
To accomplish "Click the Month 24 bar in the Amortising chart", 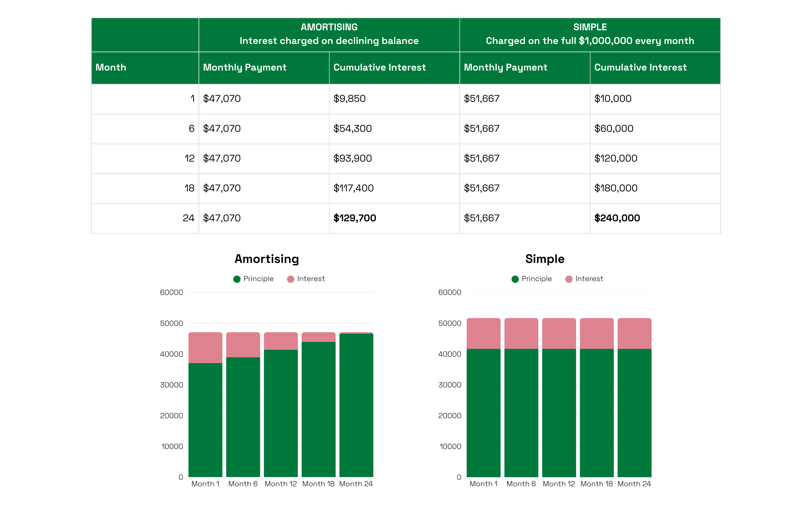I will point(356,405).
